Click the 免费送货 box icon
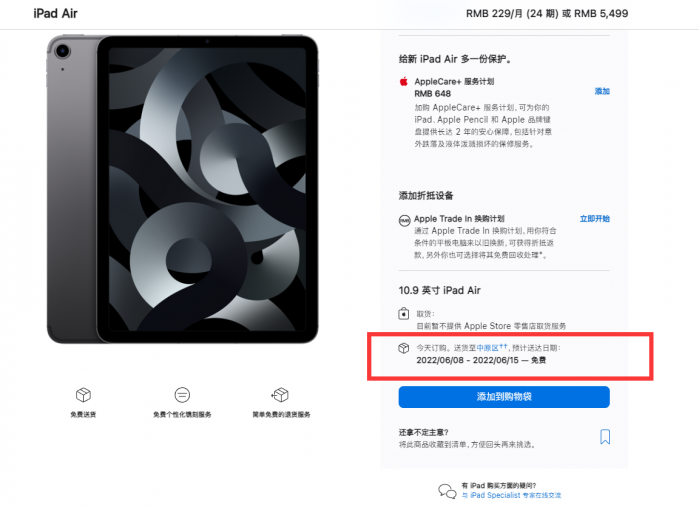 tap(84, 395)
